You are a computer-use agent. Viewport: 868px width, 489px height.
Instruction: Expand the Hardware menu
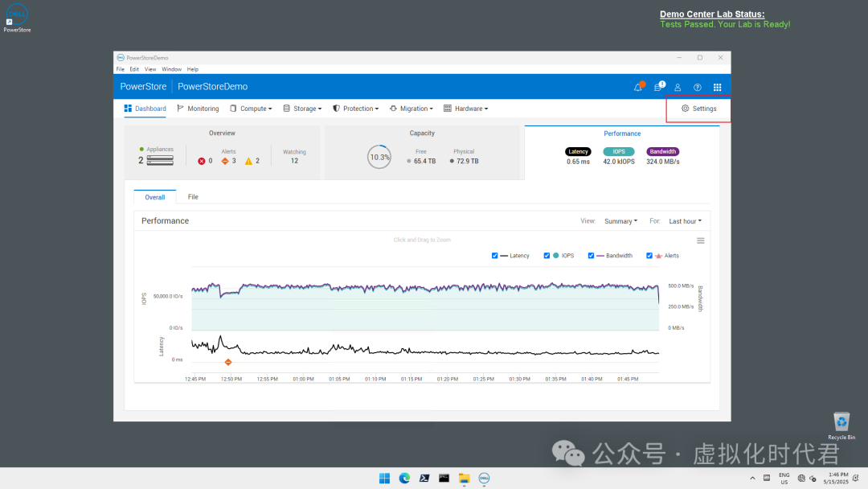[466, 109]
